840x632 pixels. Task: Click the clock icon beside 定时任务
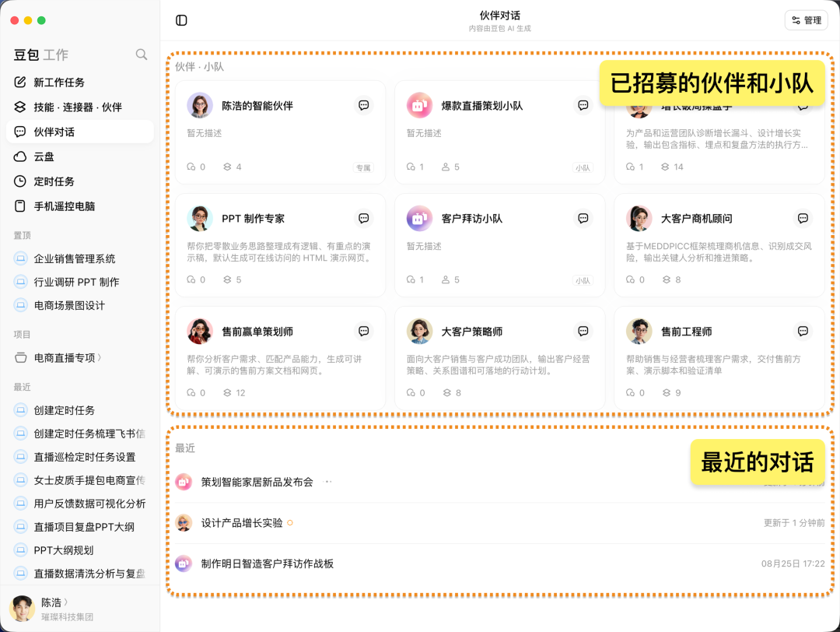[19, 181]
